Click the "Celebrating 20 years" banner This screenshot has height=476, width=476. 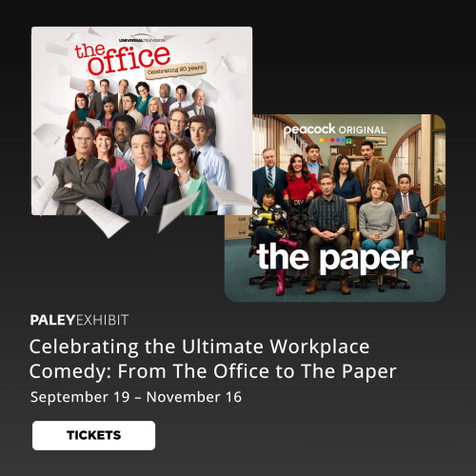point(176,69)
